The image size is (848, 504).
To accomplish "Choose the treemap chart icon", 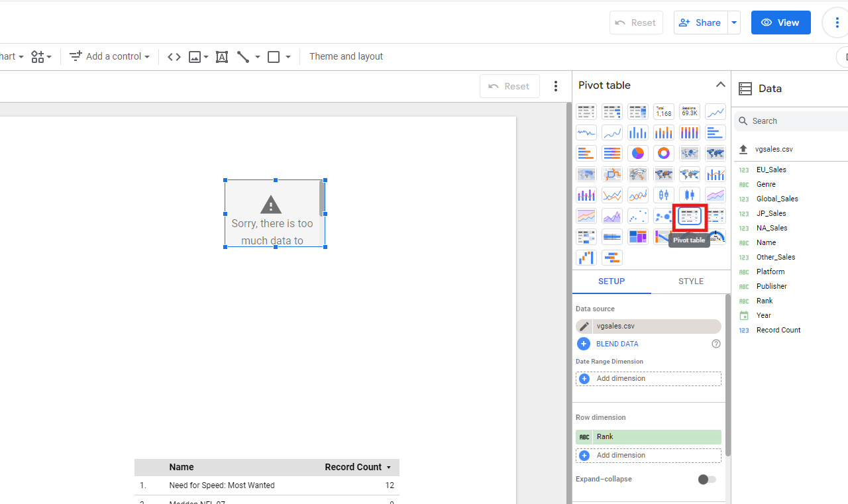I will click(x=638, y=237).
